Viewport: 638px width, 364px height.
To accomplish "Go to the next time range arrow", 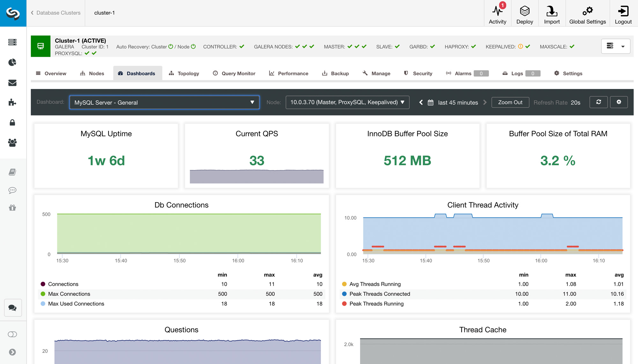I will [485, 102].
